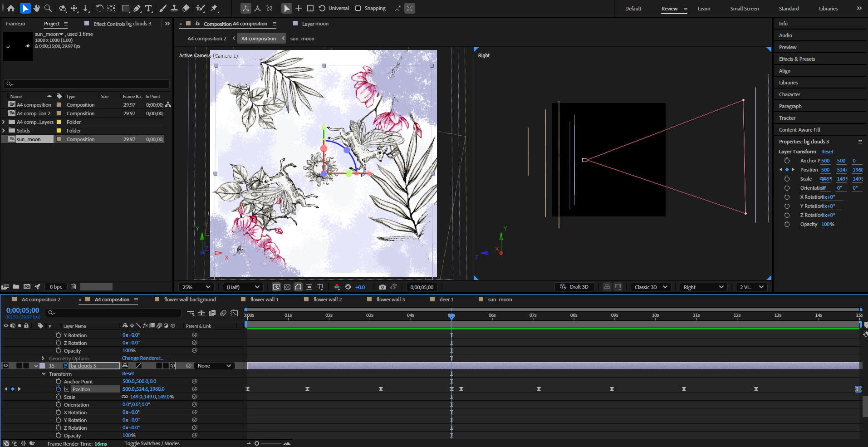Select the Clone Stamp tool
The height and width of the screenshot is (447, 868).
[x=174, y=8]
